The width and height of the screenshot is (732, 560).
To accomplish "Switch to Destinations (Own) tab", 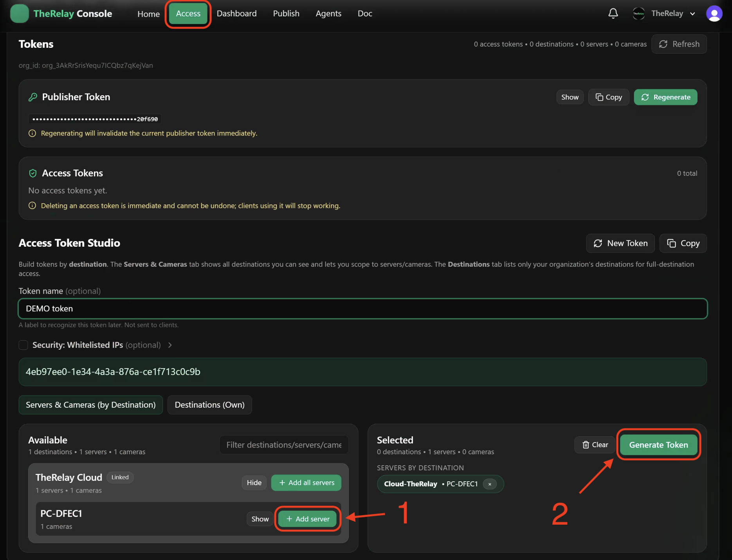I will tap(209, 405).
